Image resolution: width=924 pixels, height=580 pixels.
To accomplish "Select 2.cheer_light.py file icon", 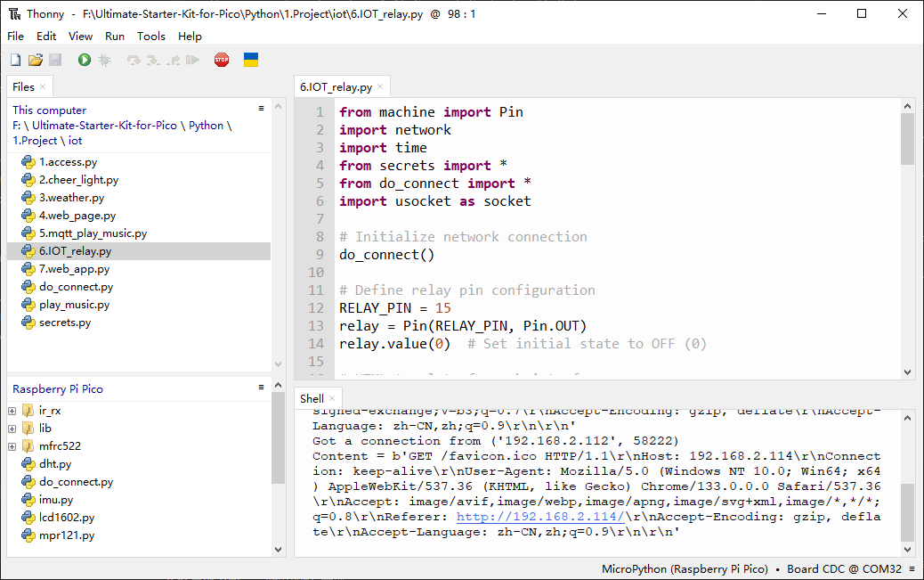I will point(28,179).
